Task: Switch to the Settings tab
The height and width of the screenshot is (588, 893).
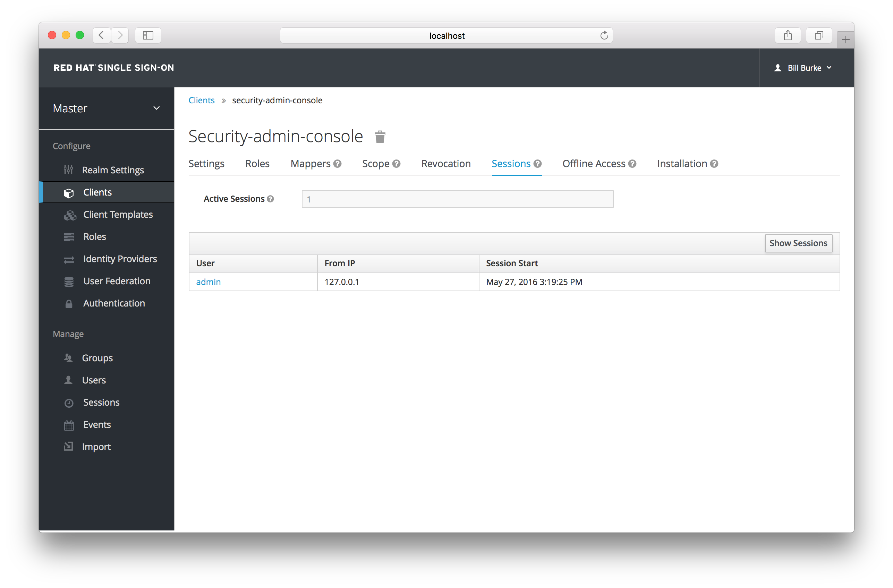Action: (206, 163)
